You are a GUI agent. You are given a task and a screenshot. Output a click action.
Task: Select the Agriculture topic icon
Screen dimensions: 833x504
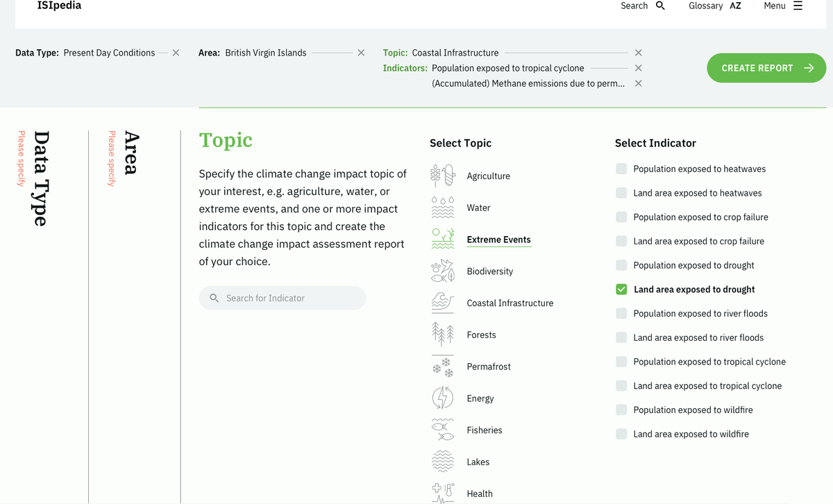pos(443,175)
